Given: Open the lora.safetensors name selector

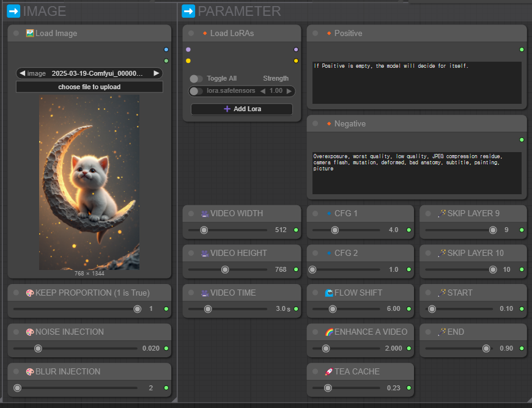Looking at the screenshot, I should coord(231,91).
